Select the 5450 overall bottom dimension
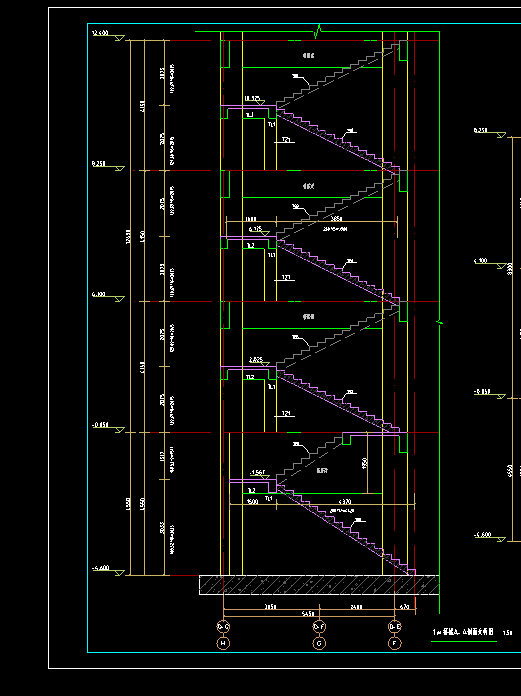 coord(308,614)
